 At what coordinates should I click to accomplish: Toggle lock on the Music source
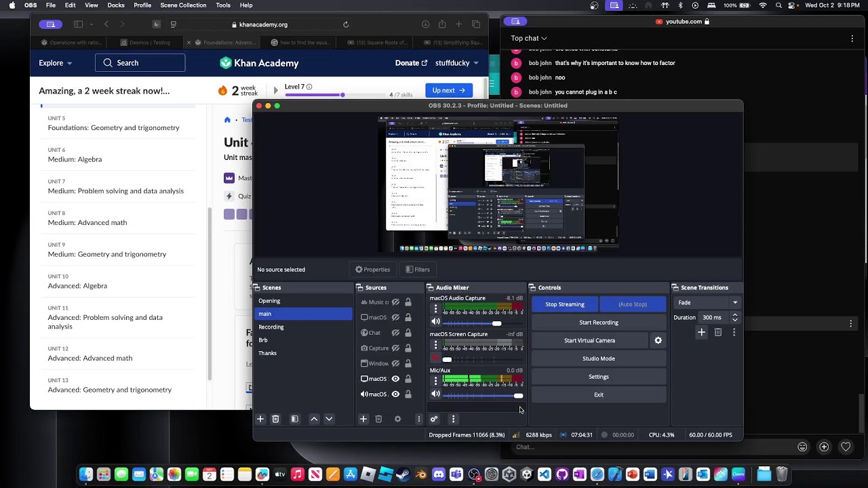[x=408, y=302]
